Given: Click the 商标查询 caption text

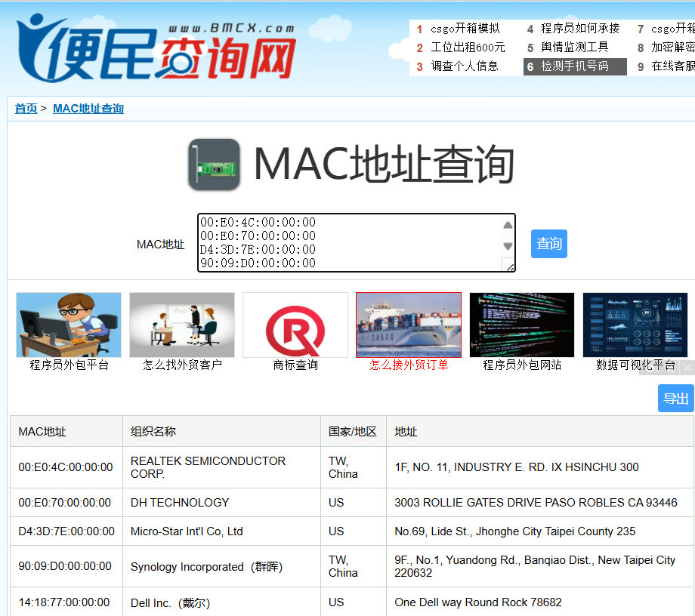Looking at the screenshot, I should tap(295, 365).
